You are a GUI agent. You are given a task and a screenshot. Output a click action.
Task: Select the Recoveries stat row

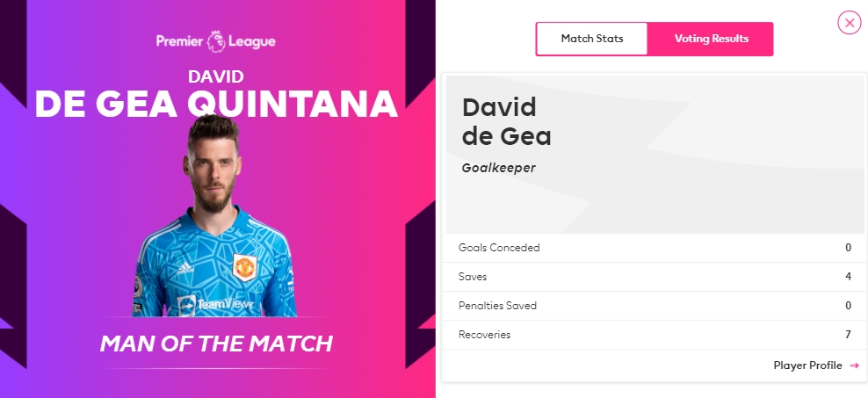pos(655,335)
